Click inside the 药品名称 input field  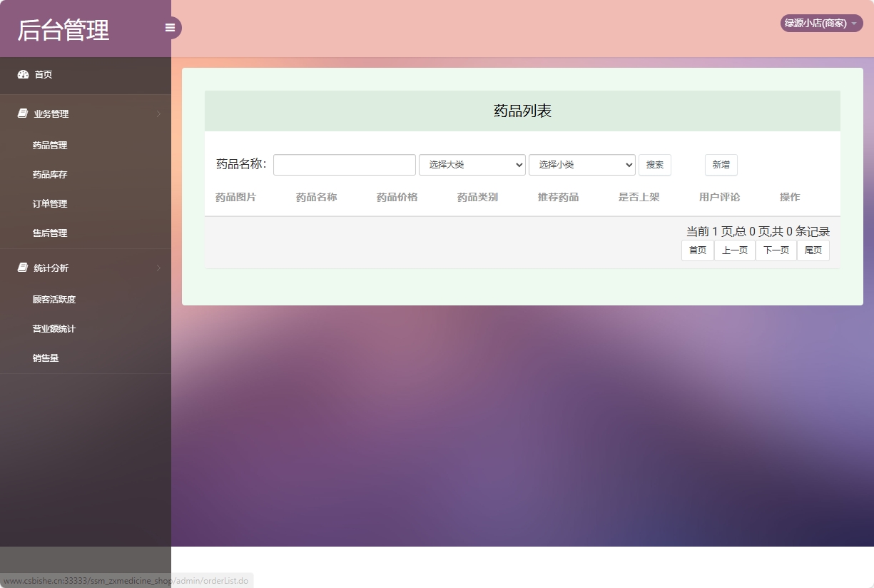coord(344,165)
